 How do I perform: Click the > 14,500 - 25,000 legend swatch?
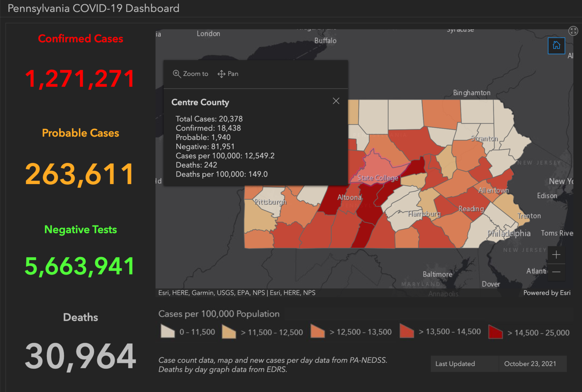496,332
